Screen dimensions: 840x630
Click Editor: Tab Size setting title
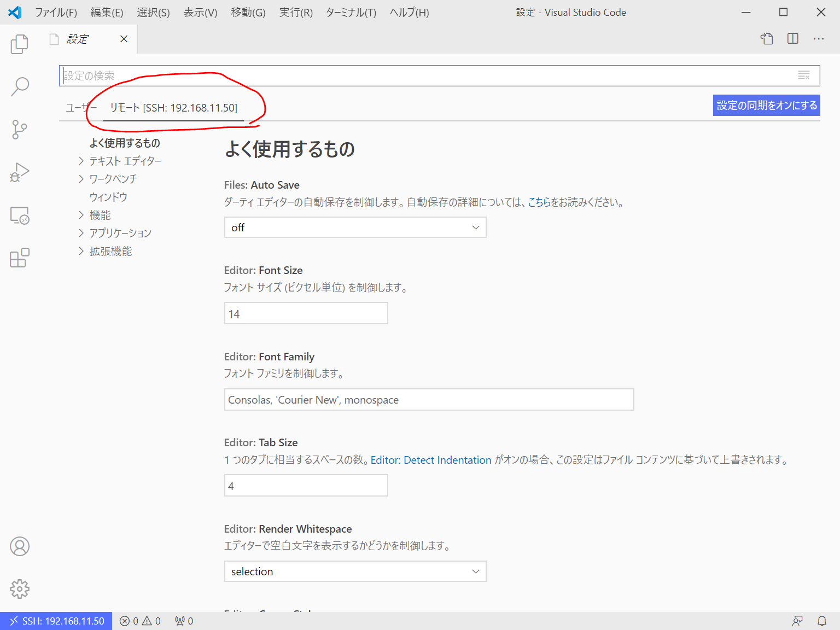tap(261, 442)
